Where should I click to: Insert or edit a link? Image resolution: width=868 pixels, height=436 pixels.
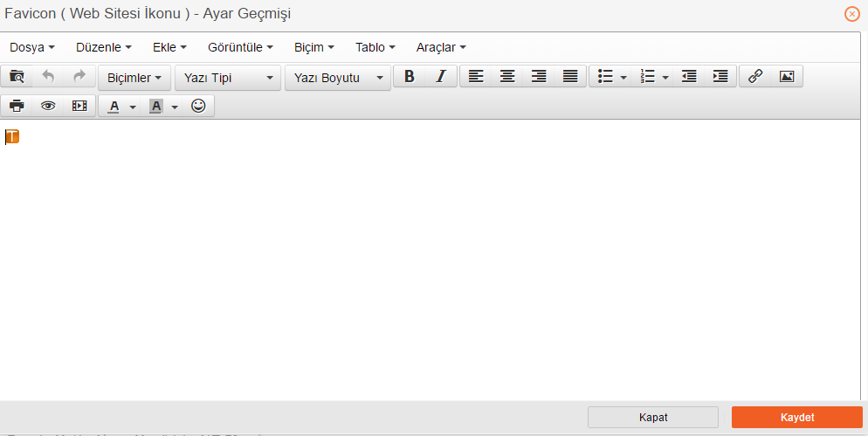755,76
